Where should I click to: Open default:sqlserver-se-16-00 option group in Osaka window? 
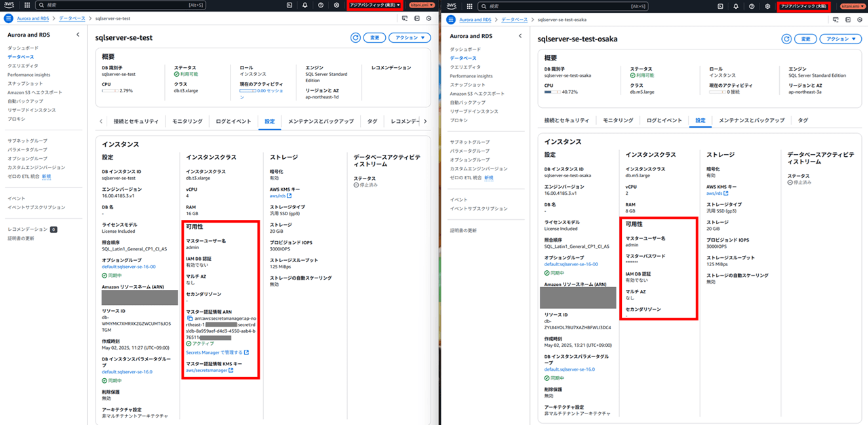point(571,264)
